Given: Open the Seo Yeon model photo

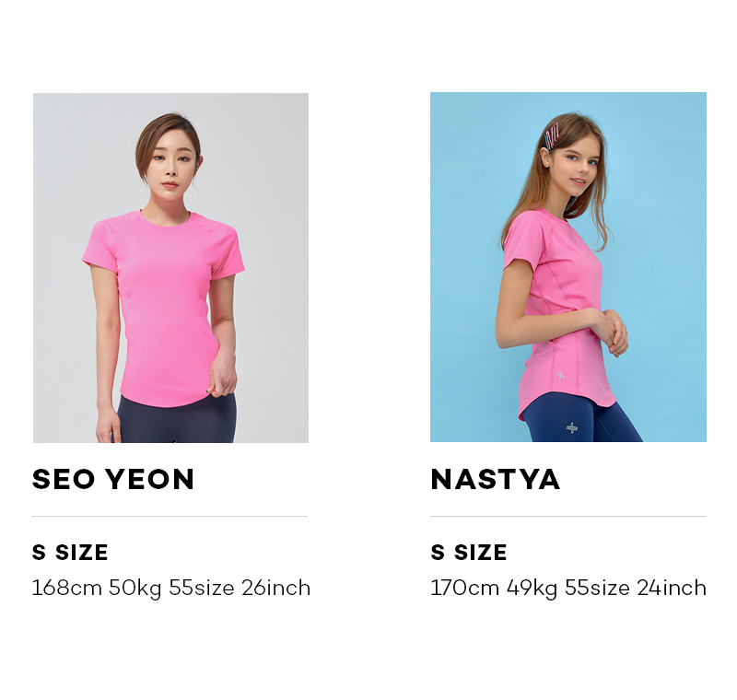Looking at the screenshot, I should [170, 268].
